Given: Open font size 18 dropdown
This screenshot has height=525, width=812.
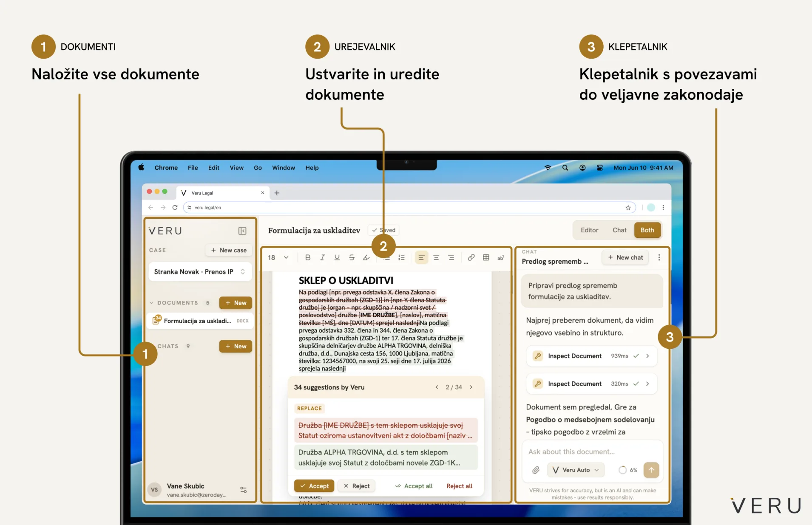Looking at the screenshot, I should tap(278, 257).
